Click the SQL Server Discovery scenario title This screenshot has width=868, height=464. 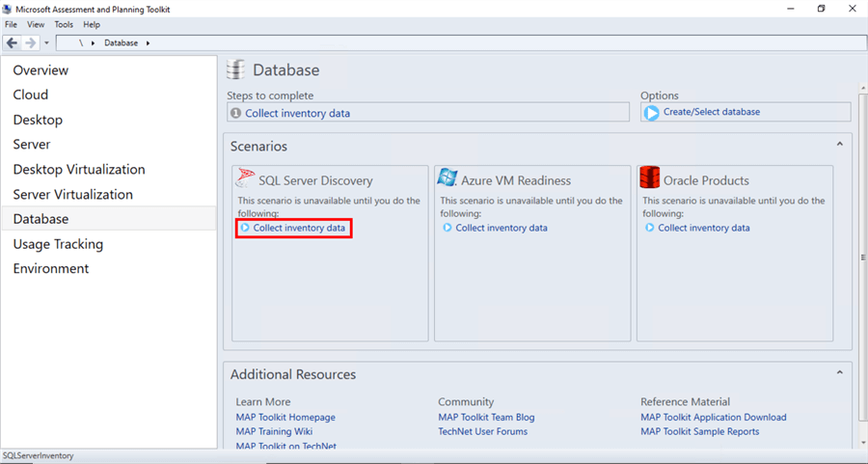315,180
